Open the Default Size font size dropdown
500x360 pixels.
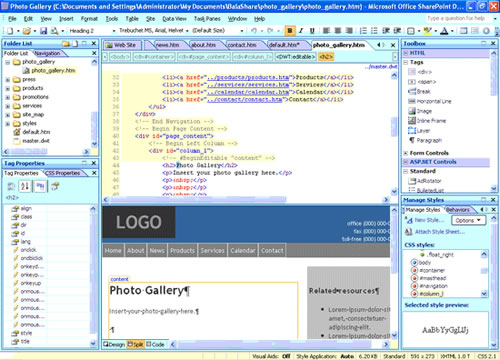[x=242, y=31]
